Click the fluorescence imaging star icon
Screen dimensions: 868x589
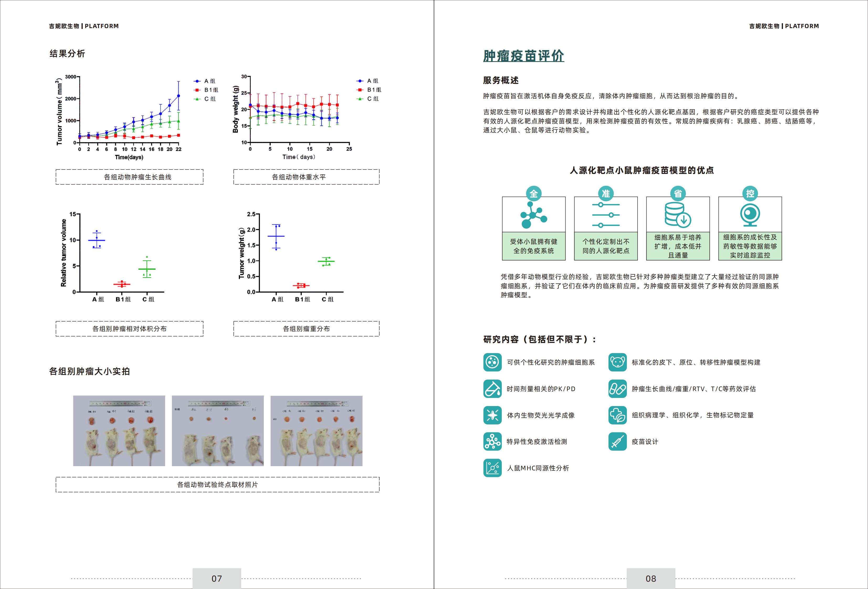click(492, 415)
